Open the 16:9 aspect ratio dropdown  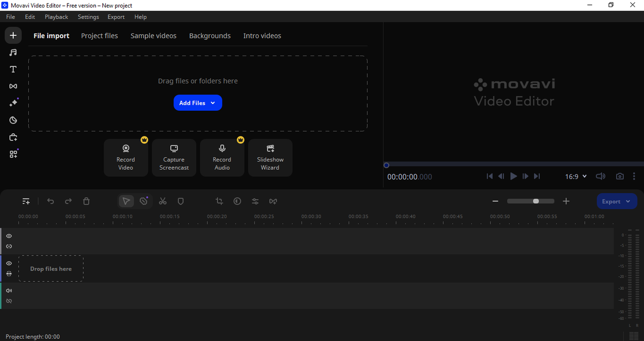coord(576,177)
